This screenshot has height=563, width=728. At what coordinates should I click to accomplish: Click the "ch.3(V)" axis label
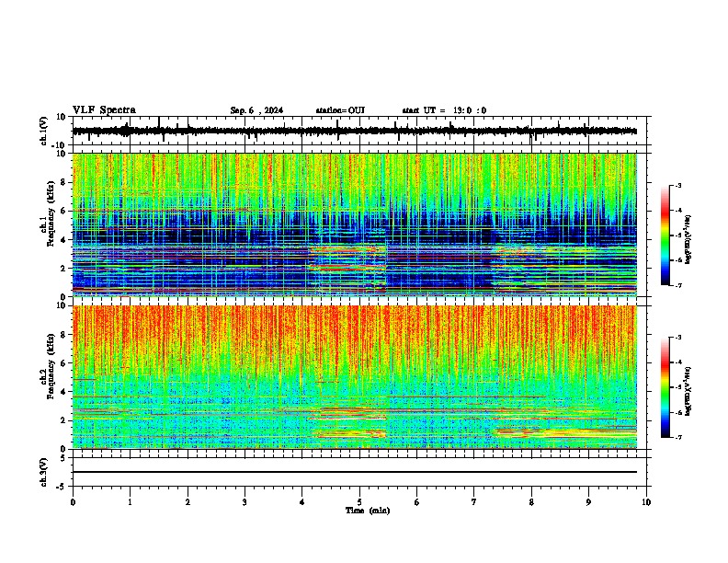(44, 472)
